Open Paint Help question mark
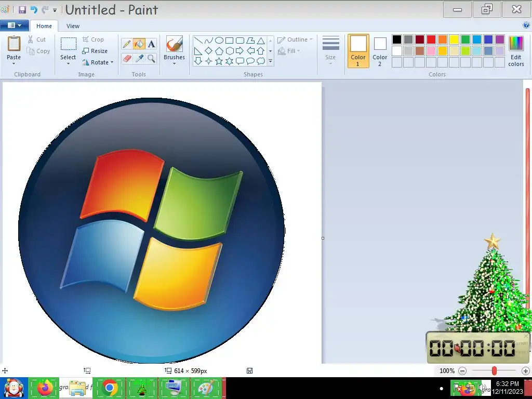This screenshot has width=532, height=399. (x=526, y=25)
